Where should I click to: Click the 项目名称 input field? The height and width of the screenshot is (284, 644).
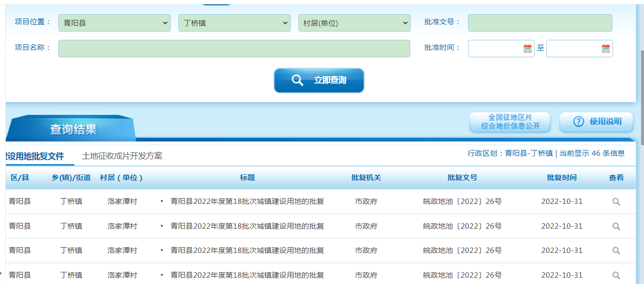[234, 49]
